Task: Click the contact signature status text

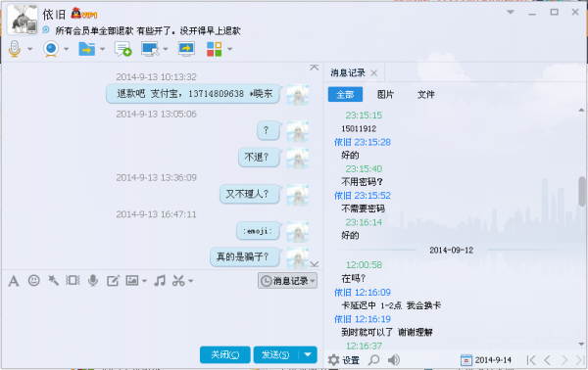Action: click(x=148, y=30)
